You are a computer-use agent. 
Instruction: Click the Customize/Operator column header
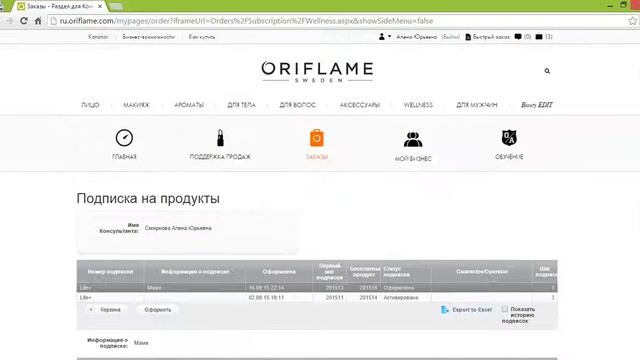[x=482, y=271]
